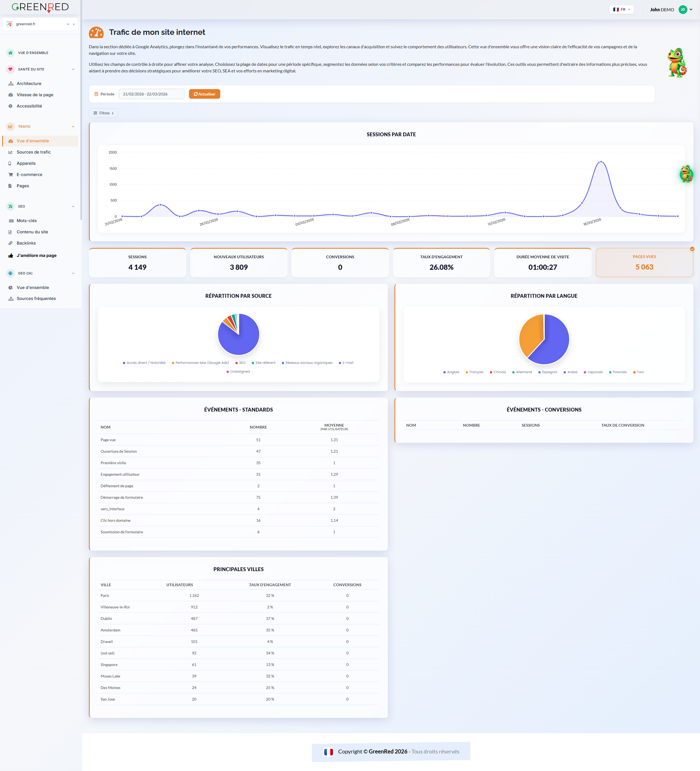Screen dimensions: 700x771
Task: Click the floating chameleon mascot on chart
Action: [686, 174]
